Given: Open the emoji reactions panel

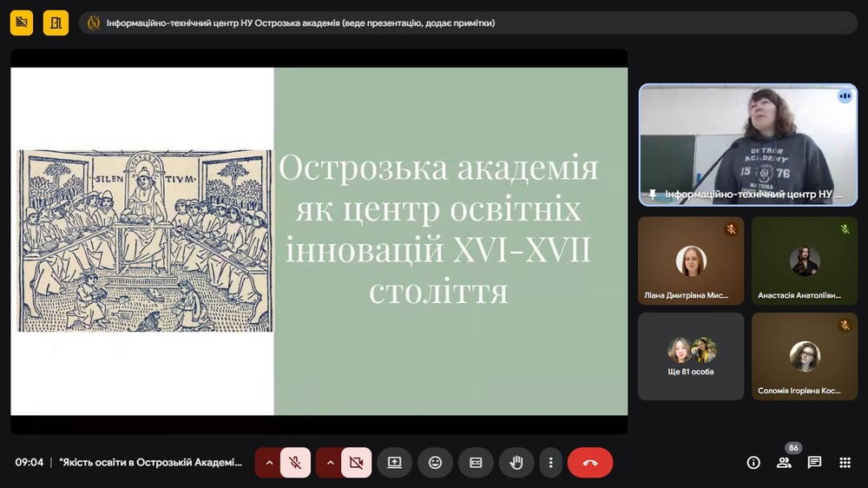Looking at the screenshot, I should [x=435, y=463].
